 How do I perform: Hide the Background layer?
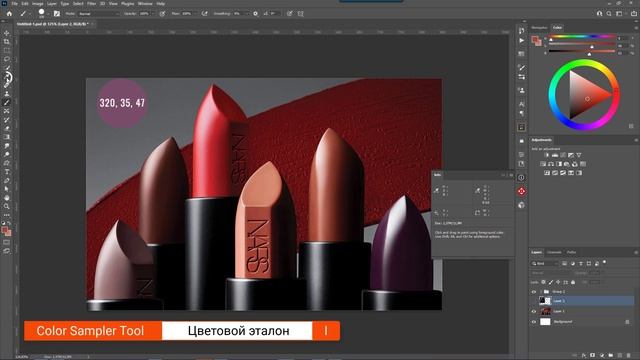533,322
